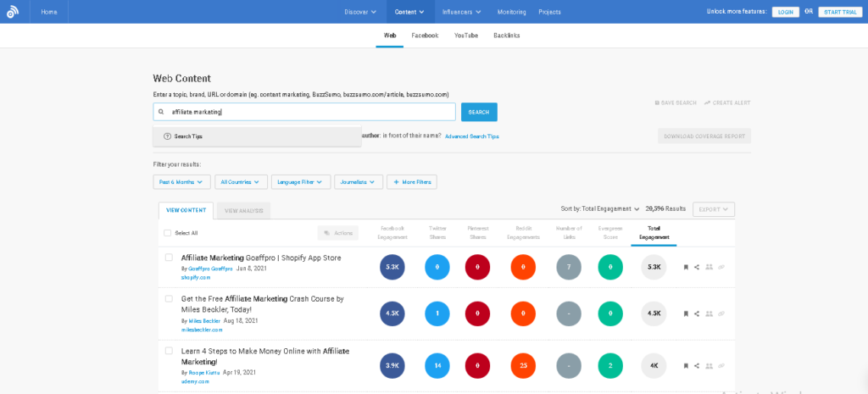The image size is (868, 394).
Task: View sharers of the Learn 4 Steps article
Action: click(709, 366)
